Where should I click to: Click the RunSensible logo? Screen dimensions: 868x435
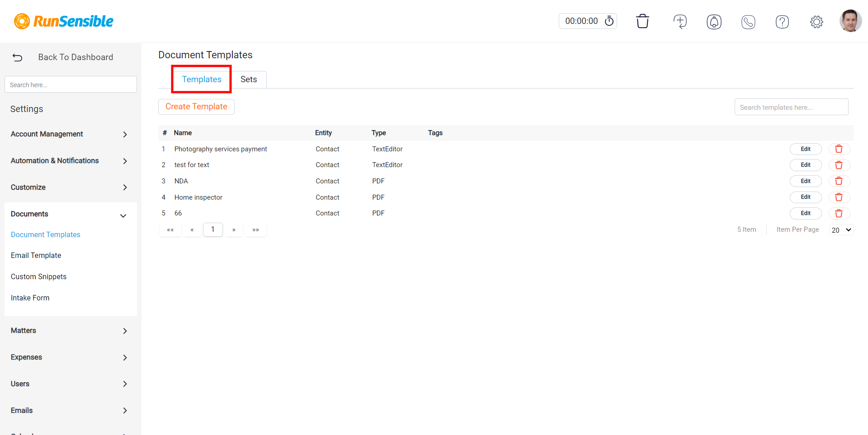click(64, 21)
